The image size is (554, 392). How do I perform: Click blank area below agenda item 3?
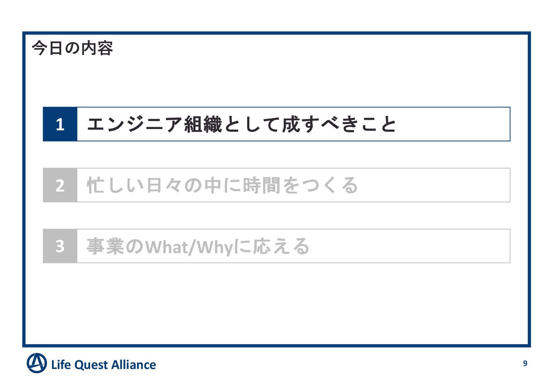(x=276, y=303)
